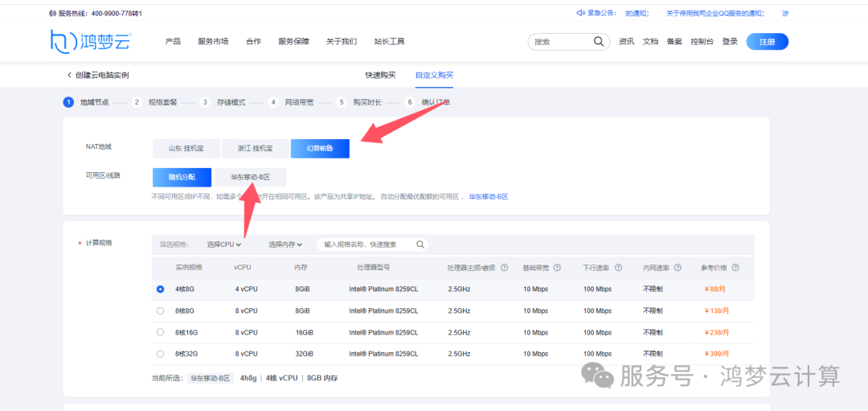Click the spec search magnifier icon
The height and width of the screenshot is (411, 868).
(420, 245)
